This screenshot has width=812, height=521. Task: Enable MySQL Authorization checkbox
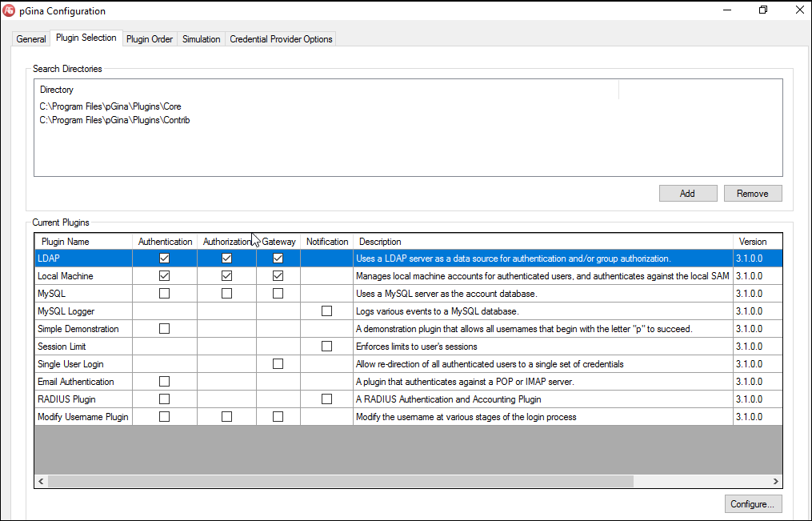click(x=226, y=293)
